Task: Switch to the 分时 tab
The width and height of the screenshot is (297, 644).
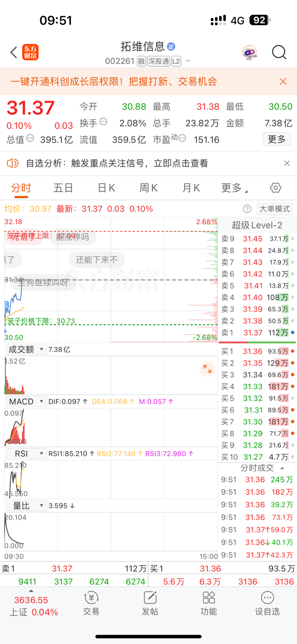Action: pyautogui.click(x=21, y=188)
